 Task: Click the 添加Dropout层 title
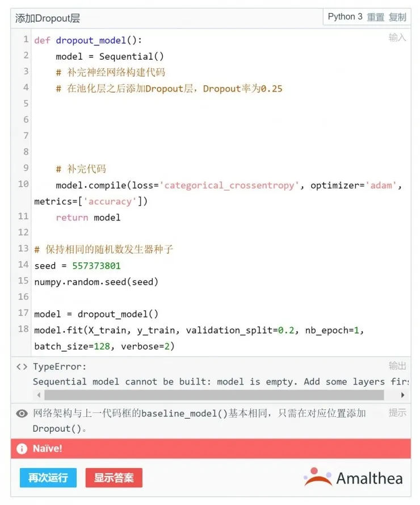(48, 18)
